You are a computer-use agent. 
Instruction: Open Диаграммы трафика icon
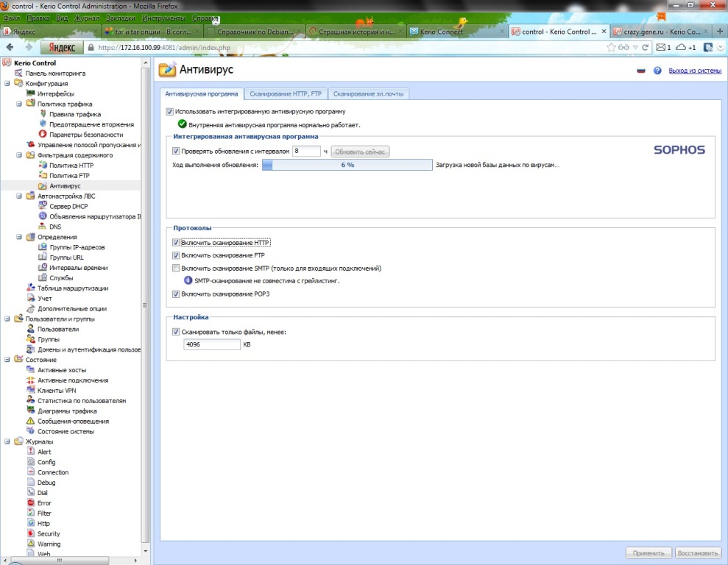(x=31, y=411)
